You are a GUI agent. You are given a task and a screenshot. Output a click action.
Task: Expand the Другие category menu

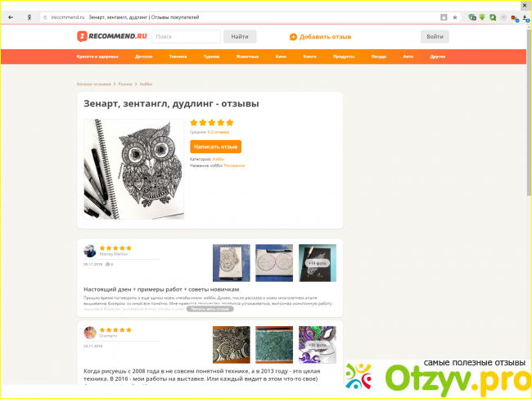pyautogui.click(x=438, y=57)
